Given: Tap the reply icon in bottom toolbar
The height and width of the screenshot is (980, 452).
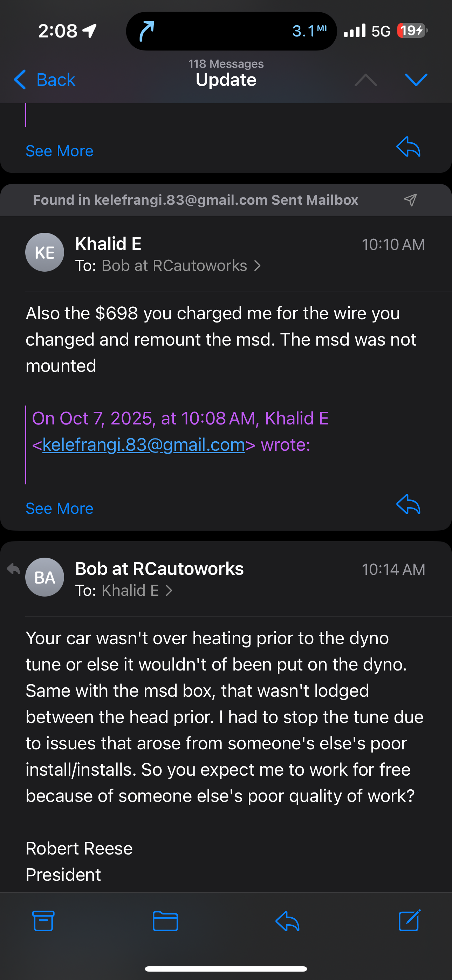Looking at the screenshot, I should click(287, 921).
